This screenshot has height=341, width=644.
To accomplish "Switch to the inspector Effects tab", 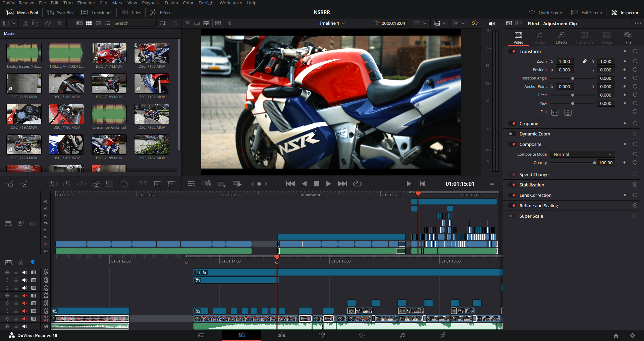I will pyautogui.click(x=561, y=38).
